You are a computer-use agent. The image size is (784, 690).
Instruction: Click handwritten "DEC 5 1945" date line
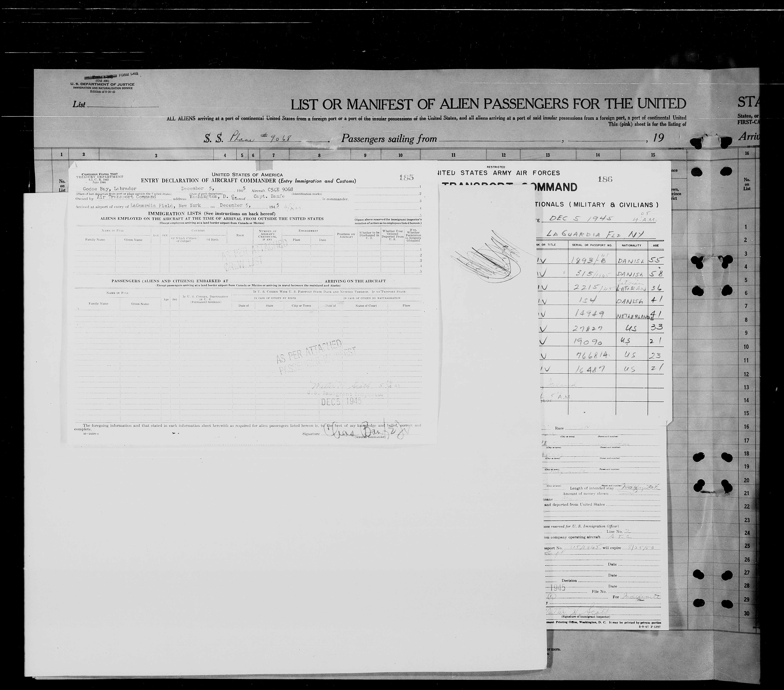click(581, 218)
